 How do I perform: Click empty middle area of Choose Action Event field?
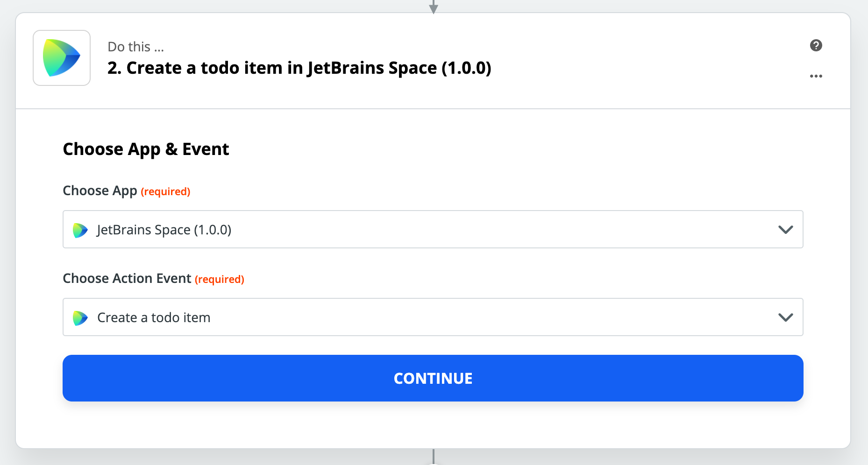pos(467,317)
